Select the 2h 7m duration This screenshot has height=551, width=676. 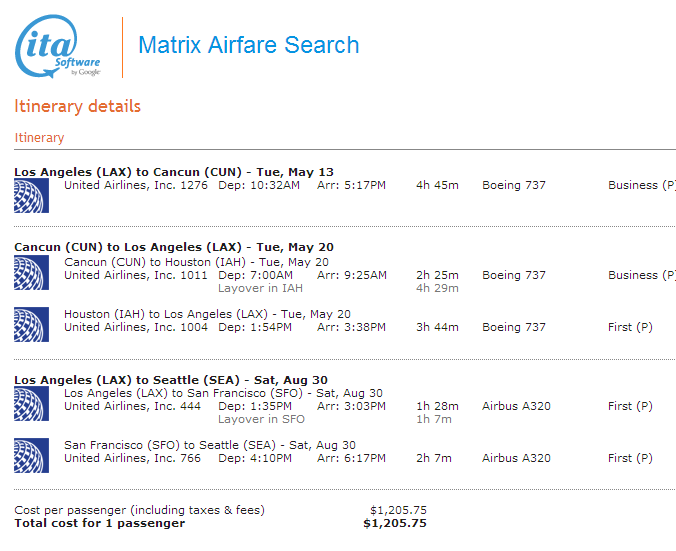click(x=434, y=458)
